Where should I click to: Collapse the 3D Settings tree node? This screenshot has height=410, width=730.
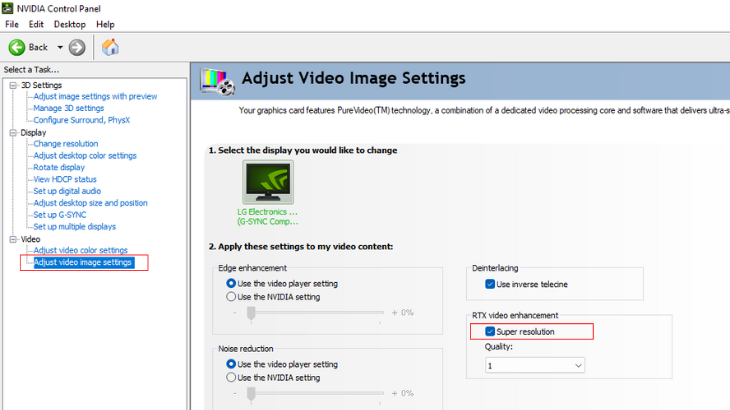13,85
